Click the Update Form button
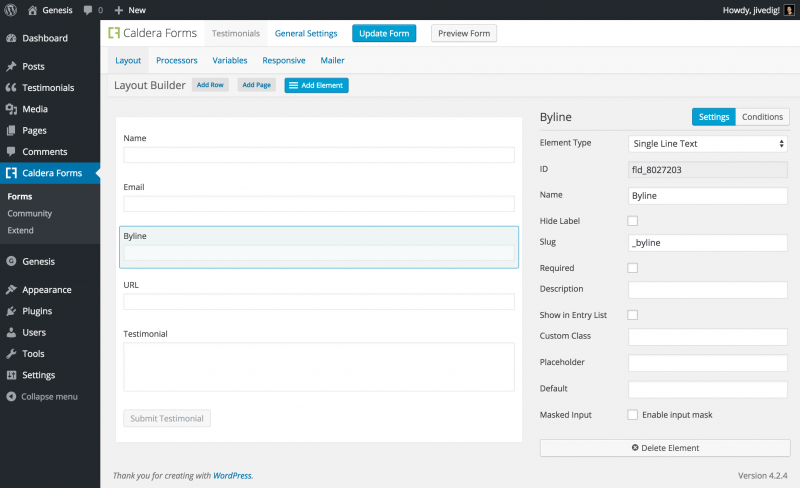 pyautogui.click(x=384, y=33)
